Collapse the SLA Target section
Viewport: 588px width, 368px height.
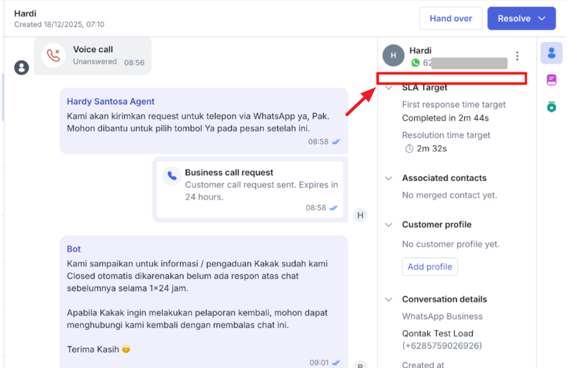(389, 88)
